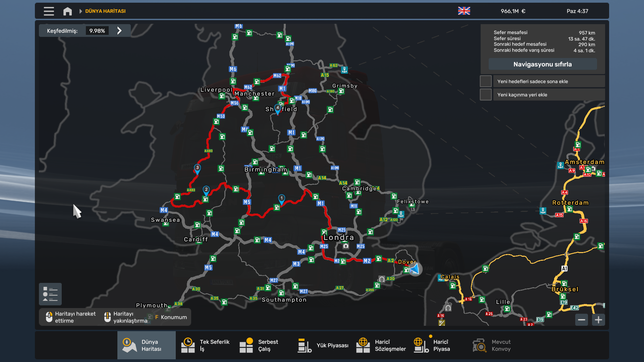Image resolution: width=644 pixels, height=362 pixels.
Task: Click the F Konumum location shortcut
Action: 171,317
